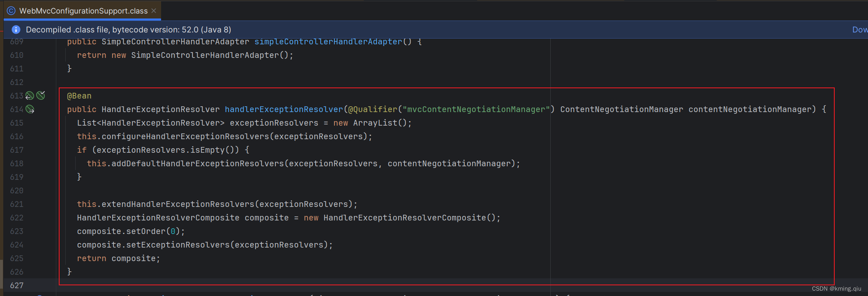
Task: Click the List<HandlerExceptionResolver> type on line 615
Action: point(151,123)
